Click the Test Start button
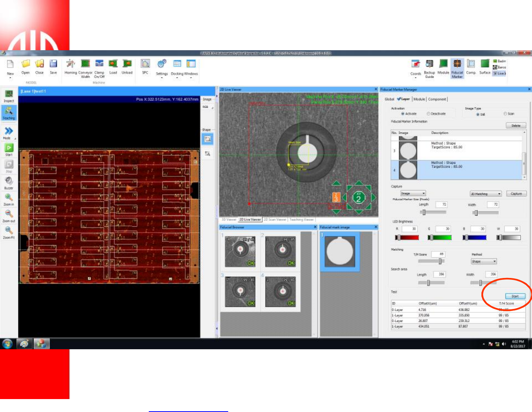This screenshot has width=532, height=412. tap(515, 296)
